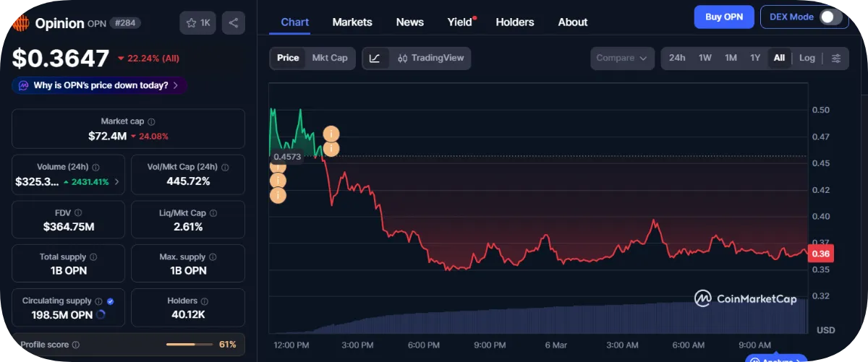Click the 0.4573 opening price label
868x362 pixels.
(x=286, y=157)
